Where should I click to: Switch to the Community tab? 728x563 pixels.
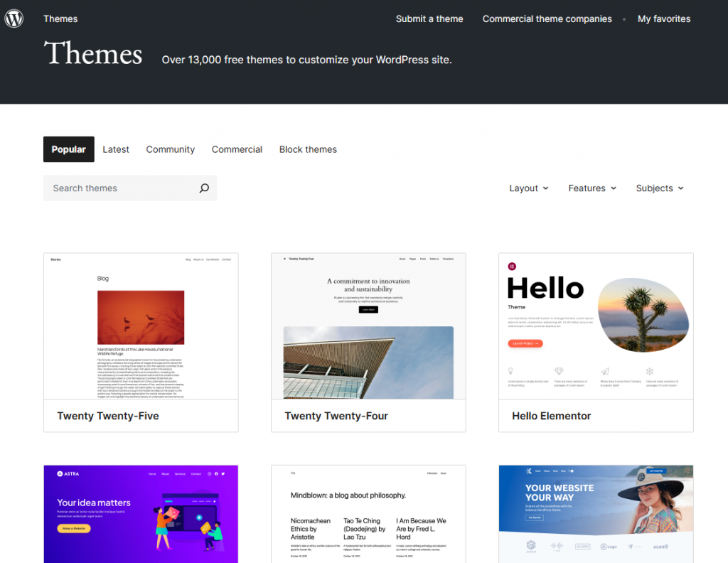pos(171,149)
